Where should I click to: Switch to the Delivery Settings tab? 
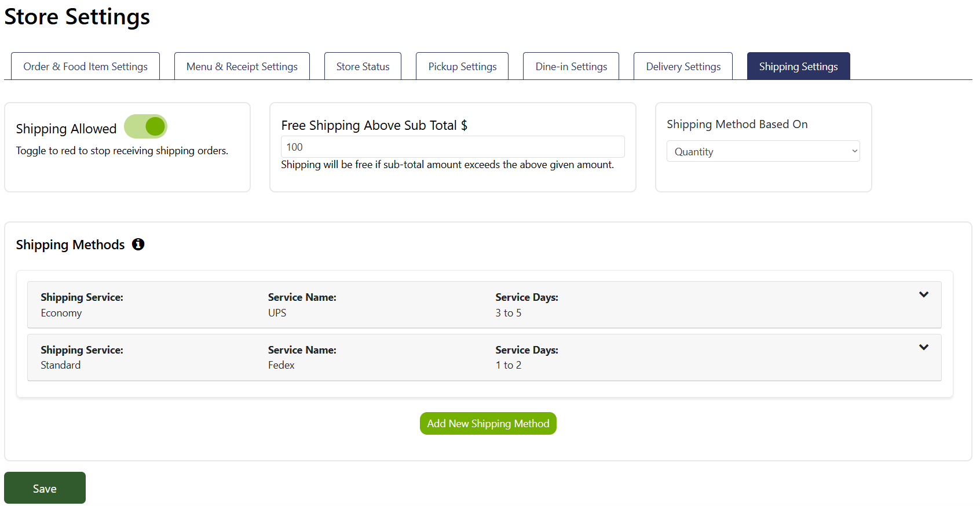tap(683, 67)
